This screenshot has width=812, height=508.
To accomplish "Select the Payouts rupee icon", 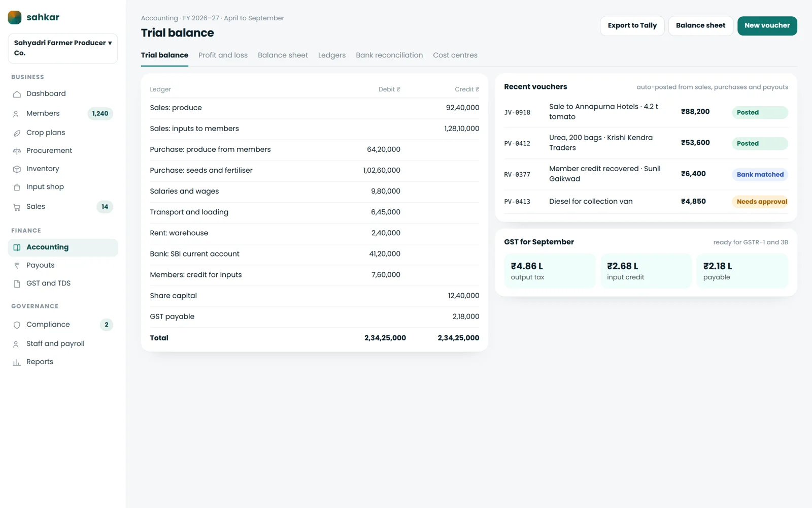I will (17, 266).
